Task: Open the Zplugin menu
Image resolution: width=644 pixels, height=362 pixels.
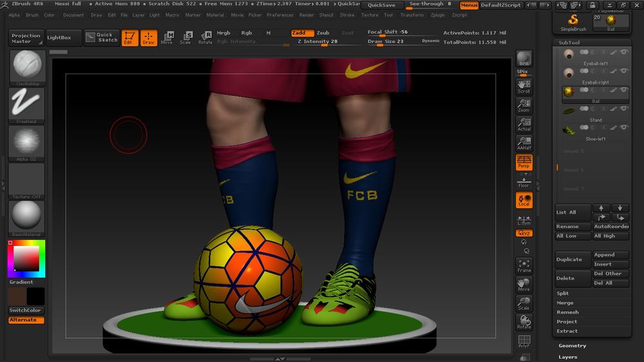Action: 438,15
